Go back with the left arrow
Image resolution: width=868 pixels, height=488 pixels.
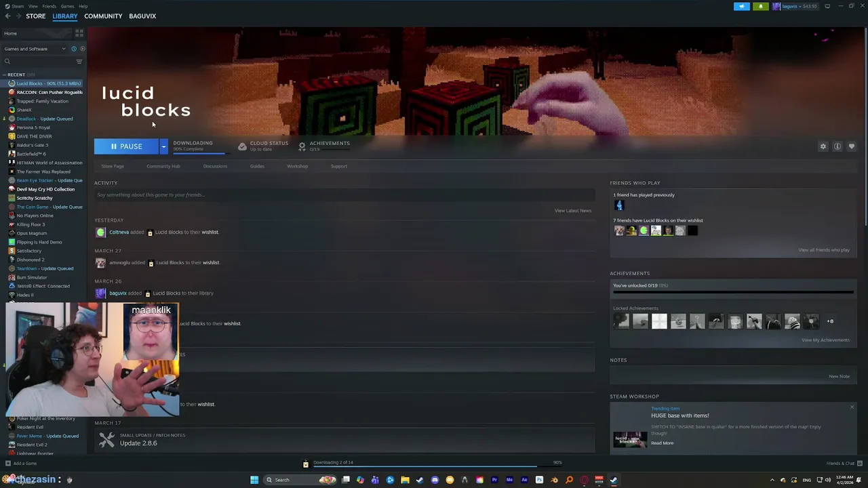click(x=7, y=16)
